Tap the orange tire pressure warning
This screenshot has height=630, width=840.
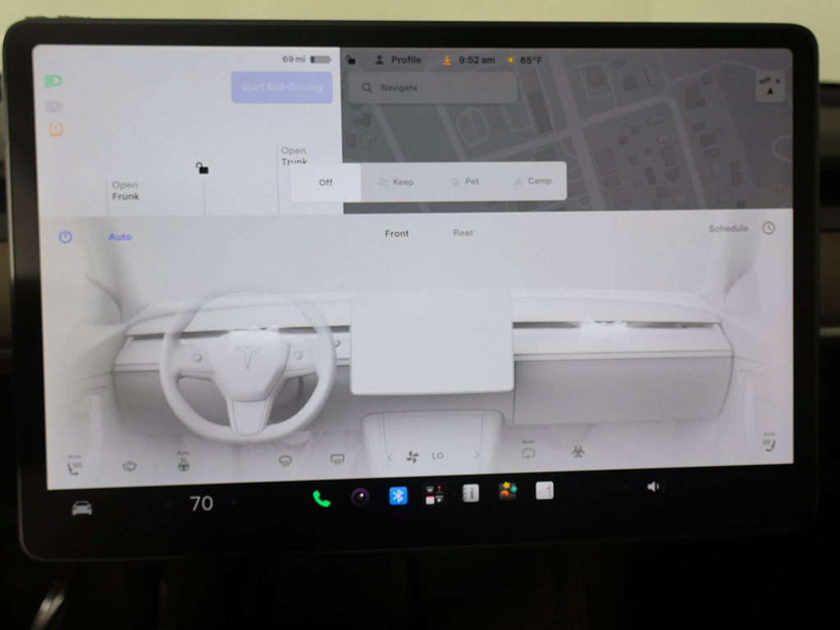pos(57,129)
